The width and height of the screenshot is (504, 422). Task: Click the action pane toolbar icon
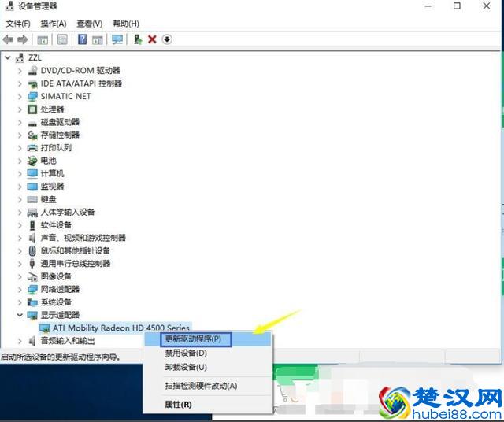[97, 39]
